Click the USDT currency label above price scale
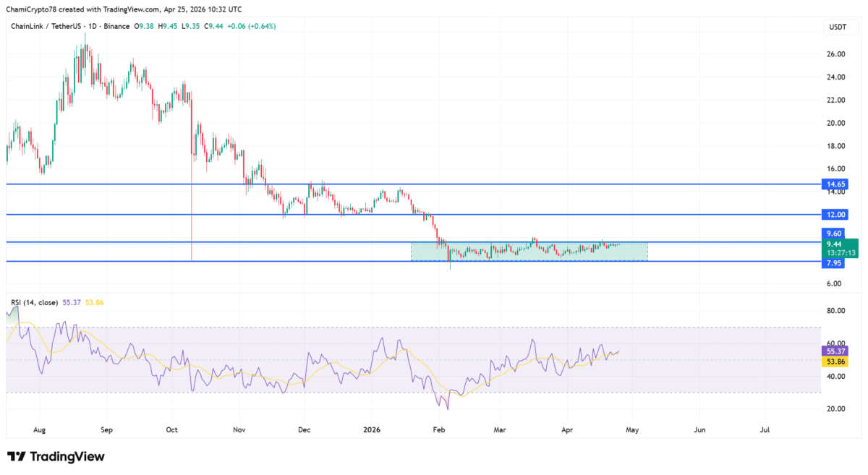 tap(836, 25)
